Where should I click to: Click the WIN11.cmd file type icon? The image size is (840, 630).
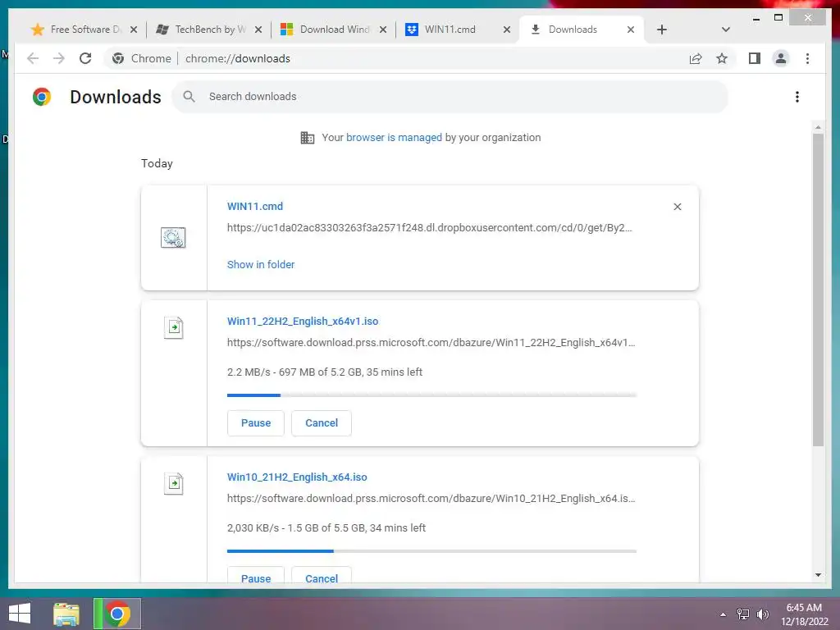(173, 237)
